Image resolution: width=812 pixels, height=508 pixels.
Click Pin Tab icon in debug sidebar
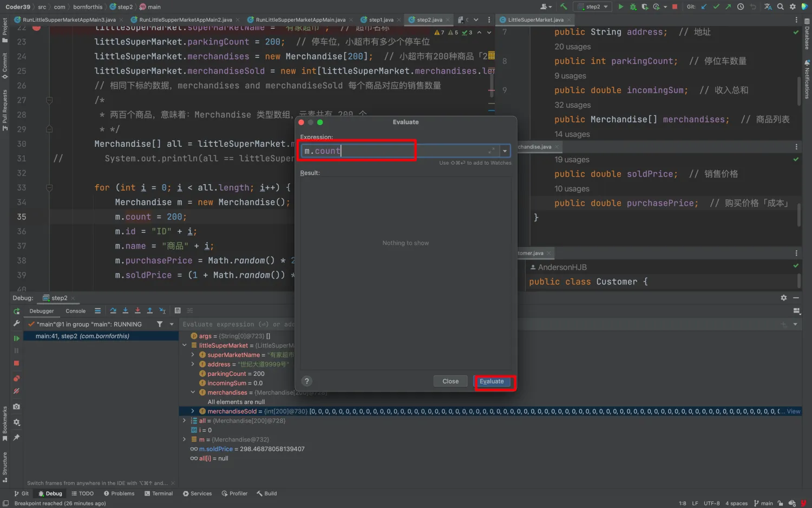tap(16, 437)
